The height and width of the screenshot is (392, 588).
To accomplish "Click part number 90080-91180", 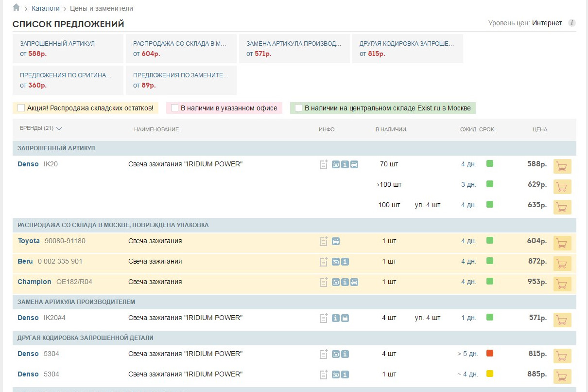I will point(65,241).
